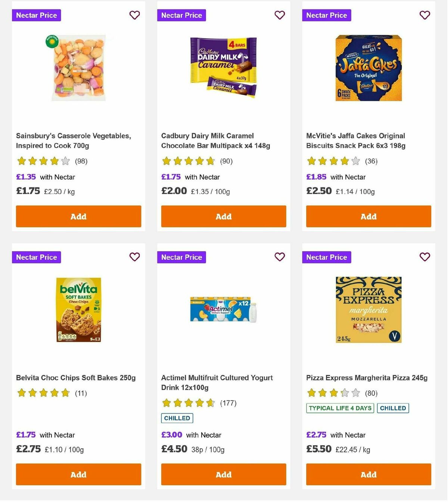Click the star rating under Belvita Choc Chips
Screen dimensions: 448x502
pyautogui.click(x=43, y=393)
